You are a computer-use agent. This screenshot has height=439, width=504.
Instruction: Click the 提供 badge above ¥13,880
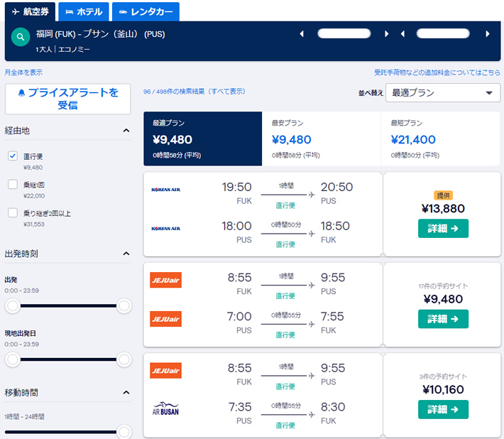443,195
